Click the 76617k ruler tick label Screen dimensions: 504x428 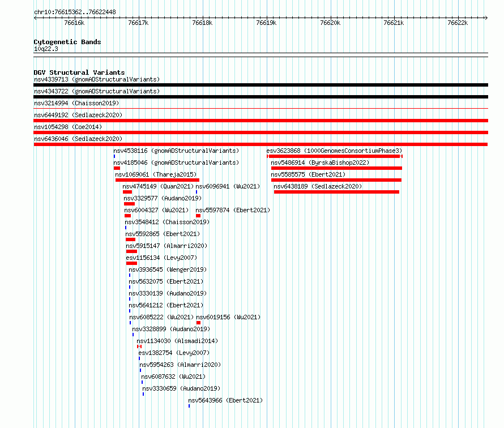[x=138, y=23]
